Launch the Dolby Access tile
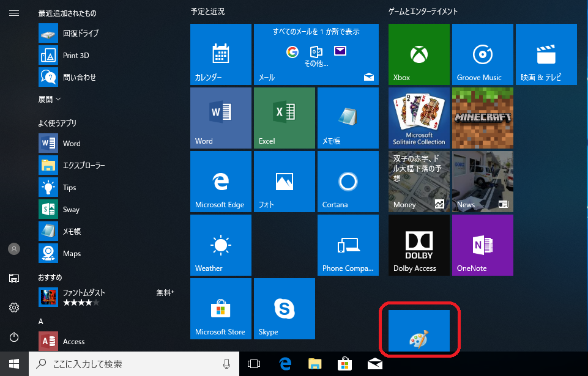Image resolution: width=588 pixels, height=376 pixels. 419,245
